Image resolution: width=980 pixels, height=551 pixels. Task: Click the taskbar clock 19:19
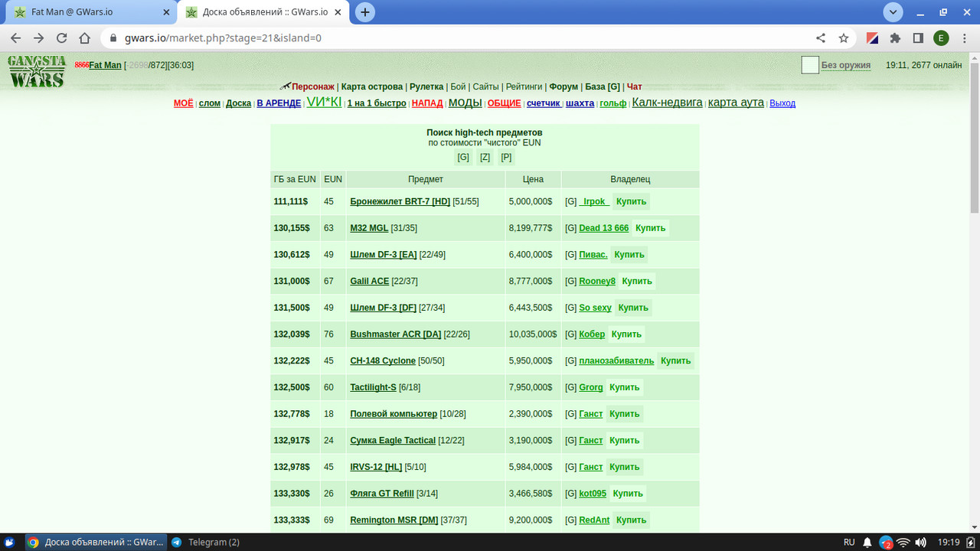[949, 542]
